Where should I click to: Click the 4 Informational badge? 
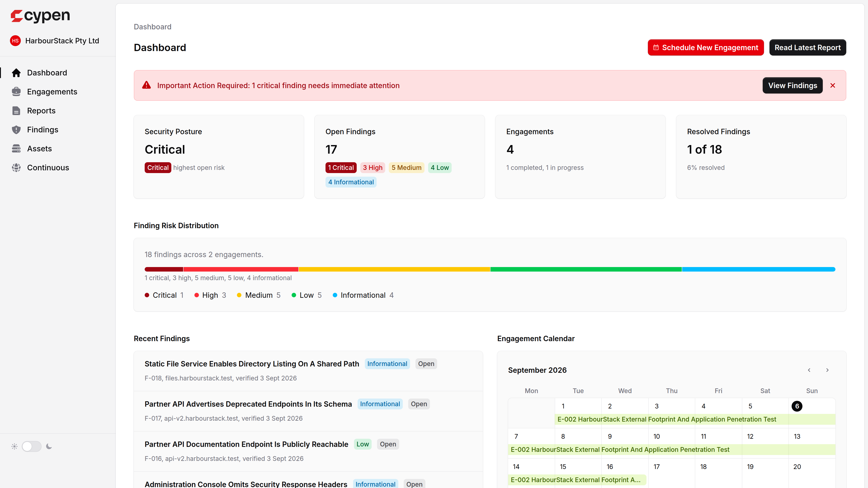pyautogui.click(x=351, y=182)
